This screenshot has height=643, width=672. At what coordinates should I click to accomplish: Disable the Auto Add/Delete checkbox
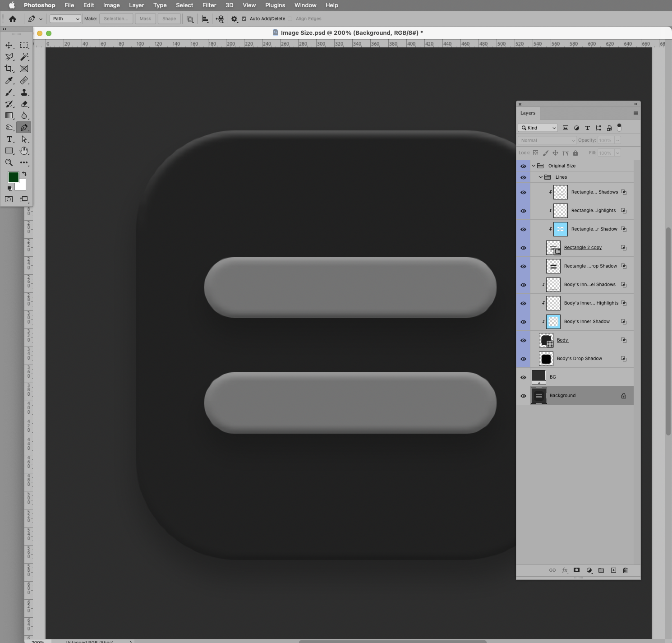click(244, 19)
